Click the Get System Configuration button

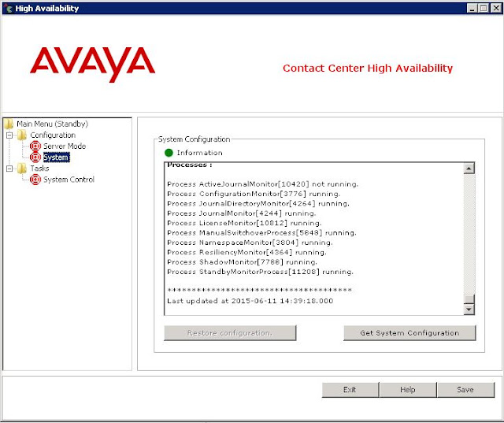tap(409, 333)
